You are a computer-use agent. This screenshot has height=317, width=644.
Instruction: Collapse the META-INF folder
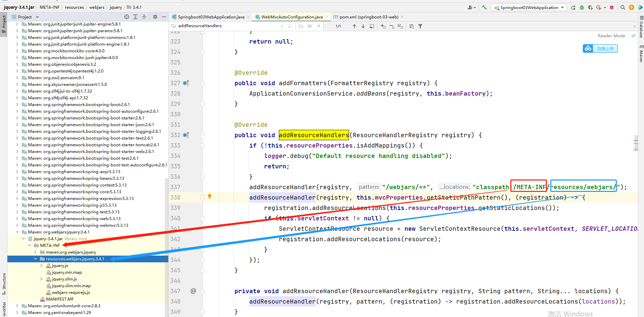(29, 245)
